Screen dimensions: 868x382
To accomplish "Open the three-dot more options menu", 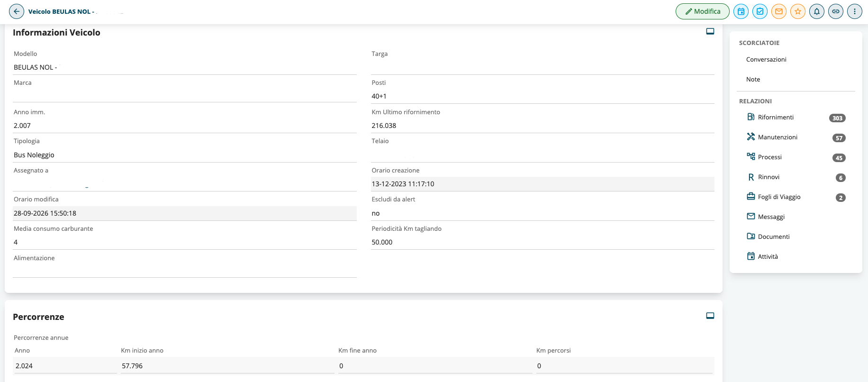I will point(855,11).
